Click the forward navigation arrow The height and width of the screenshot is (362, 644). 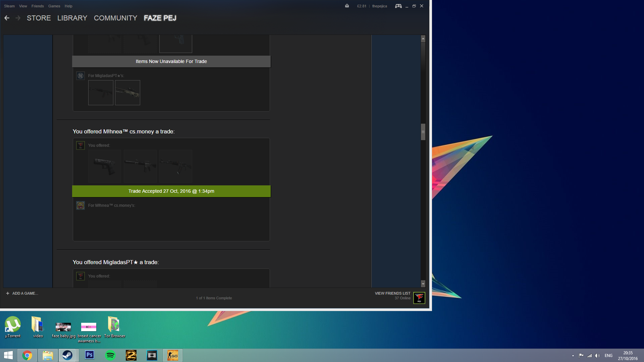(18, 18)
